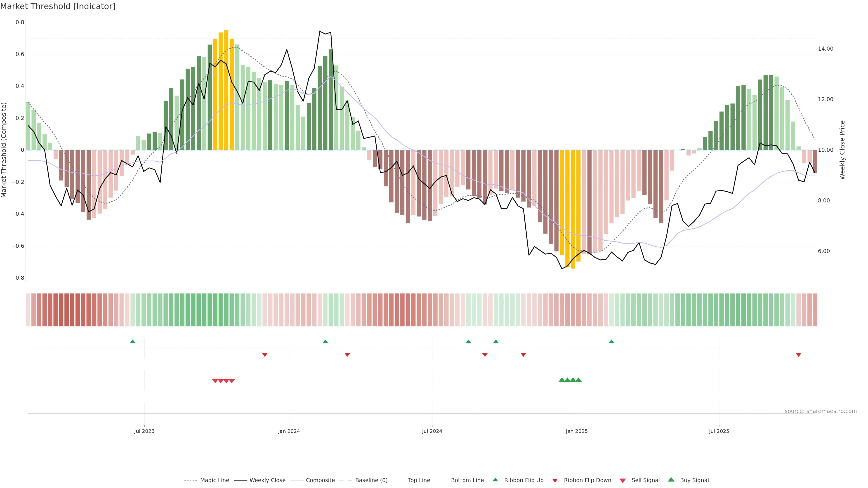Click the Buy Signal legend icon
The image size is (868, 488).
pos(671,480)
